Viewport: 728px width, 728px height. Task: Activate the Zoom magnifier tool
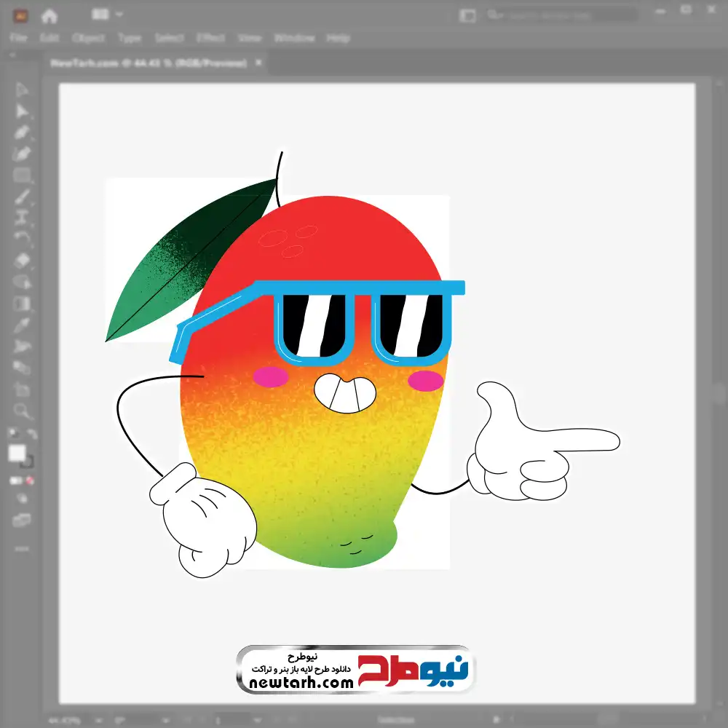22,411
